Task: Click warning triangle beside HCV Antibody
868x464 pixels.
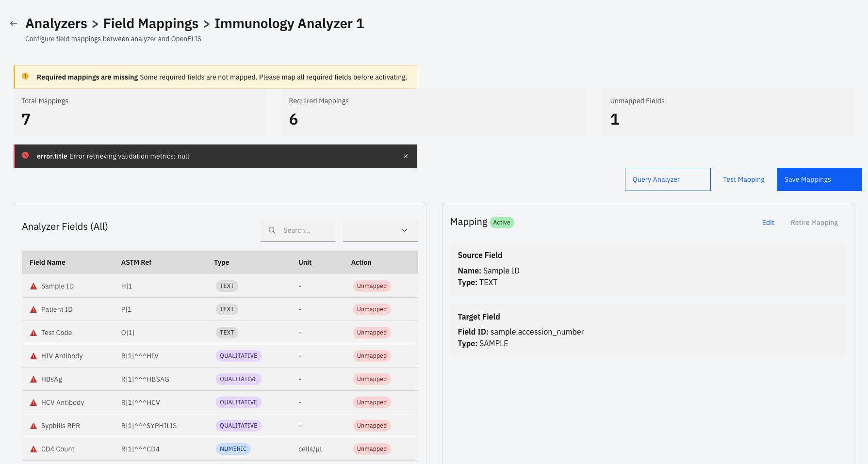Action: tap(33, 402)
